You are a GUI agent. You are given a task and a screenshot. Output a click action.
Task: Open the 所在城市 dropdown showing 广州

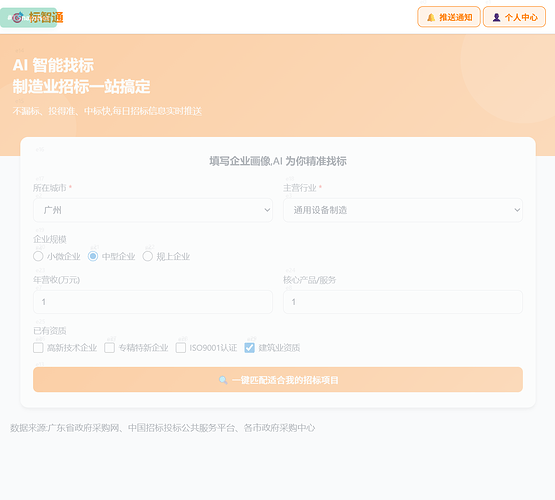(153, 210)
